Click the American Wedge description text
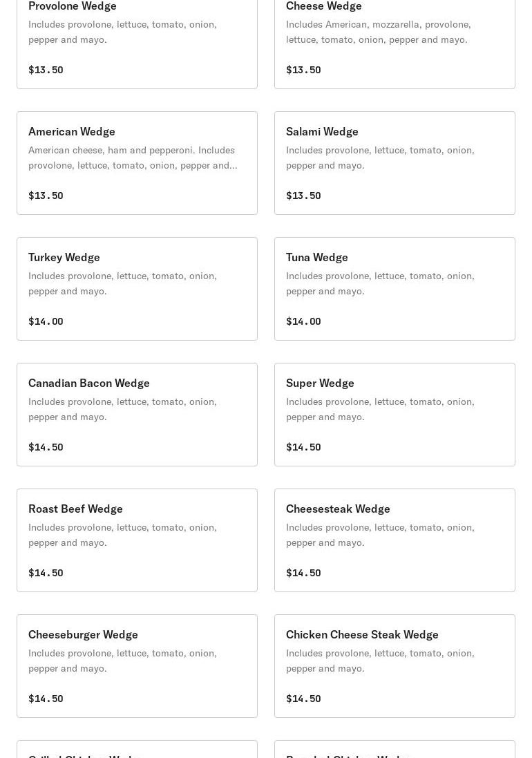532x758 pixels. click(x=133, y=158)
